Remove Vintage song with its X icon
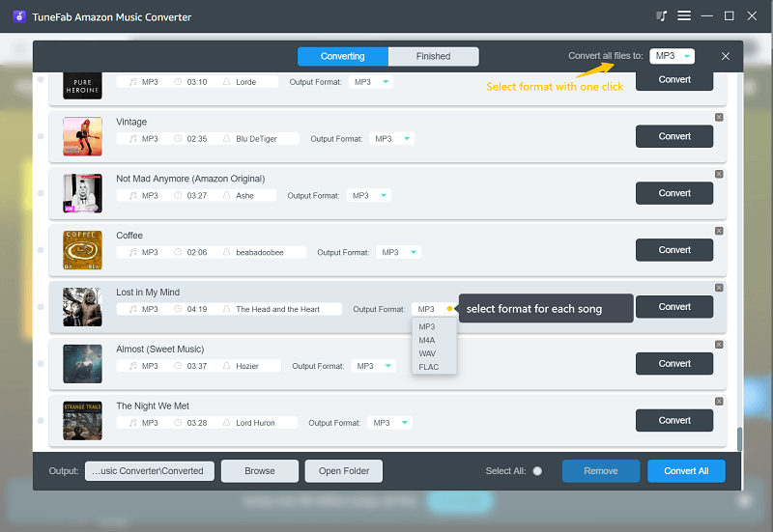This screenshot has width=773, height=532. point(719,117)
